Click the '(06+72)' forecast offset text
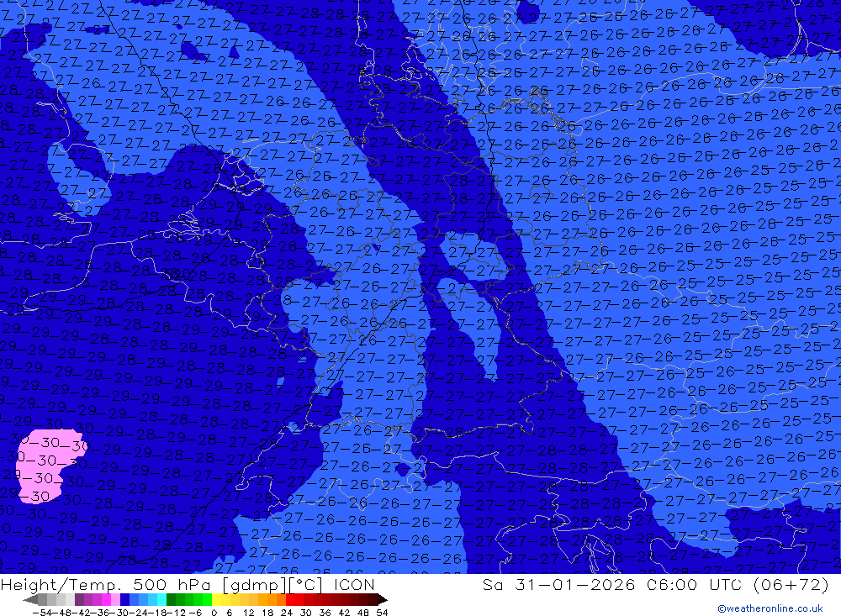Image resolution: width=841 pixels, height=616 pixels. (791, 584)
